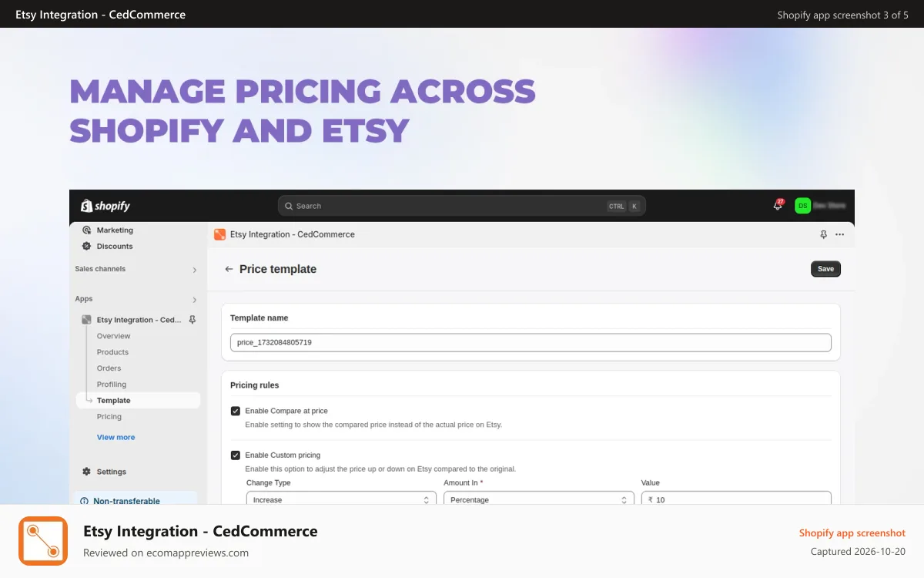Click the View more link
Image resolution: width=924 pixels, height=578 pixels.
pos(115,437)
